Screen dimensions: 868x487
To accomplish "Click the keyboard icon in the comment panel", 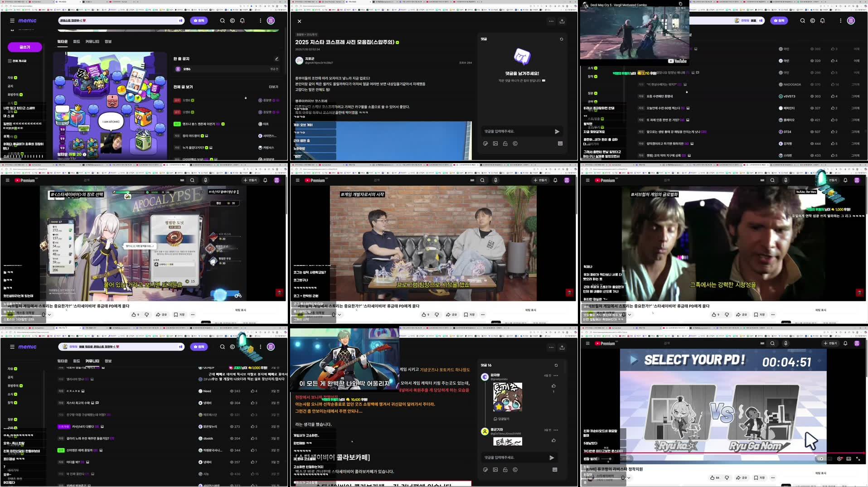I will (x=560, y=144).
